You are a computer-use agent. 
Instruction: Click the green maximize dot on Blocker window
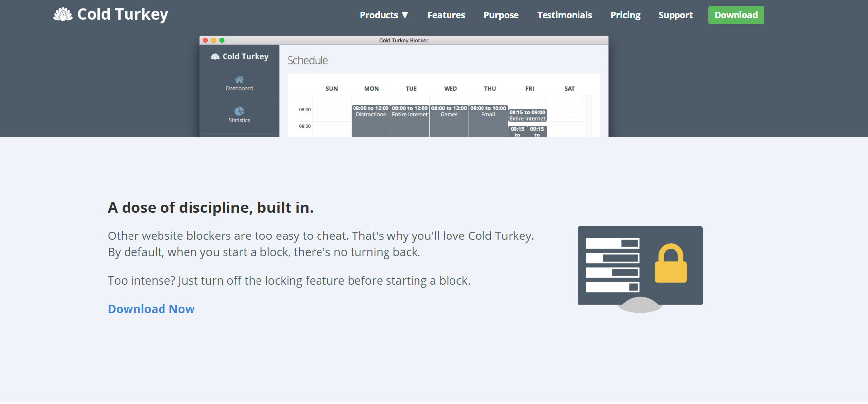pos(222,40)
